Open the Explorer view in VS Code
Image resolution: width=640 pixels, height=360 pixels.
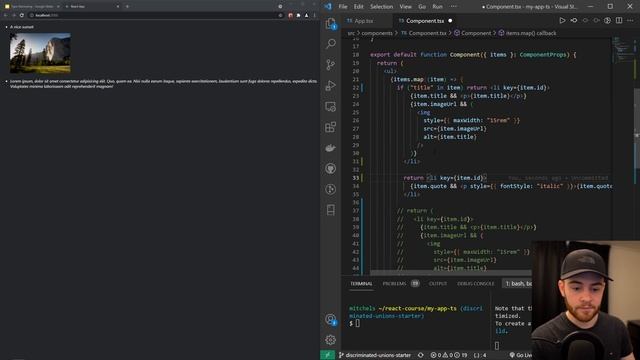(331, 23)
